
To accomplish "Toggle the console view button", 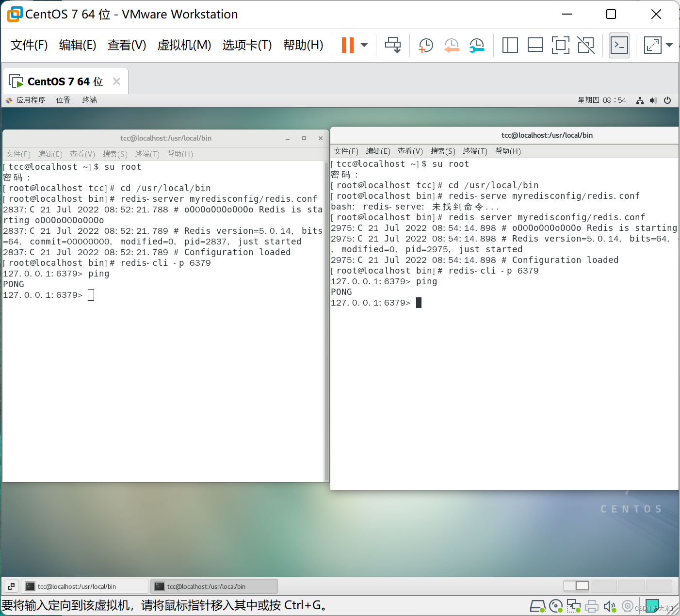I will coord(619,45).
